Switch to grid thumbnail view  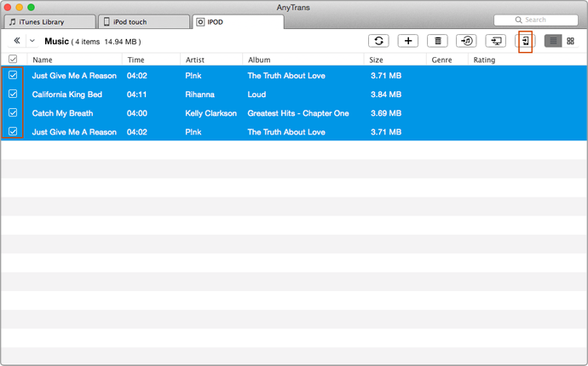tap(570, 41)
